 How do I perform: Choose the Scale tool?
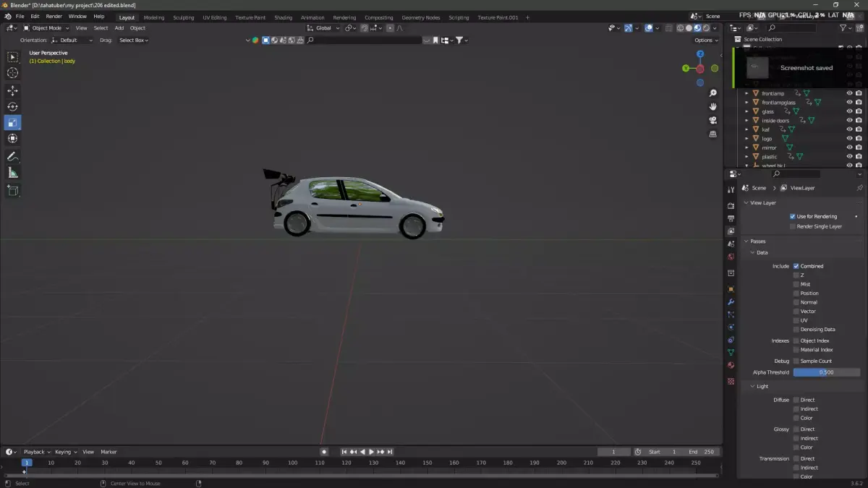pyautogui.click(x=12, y=122)
